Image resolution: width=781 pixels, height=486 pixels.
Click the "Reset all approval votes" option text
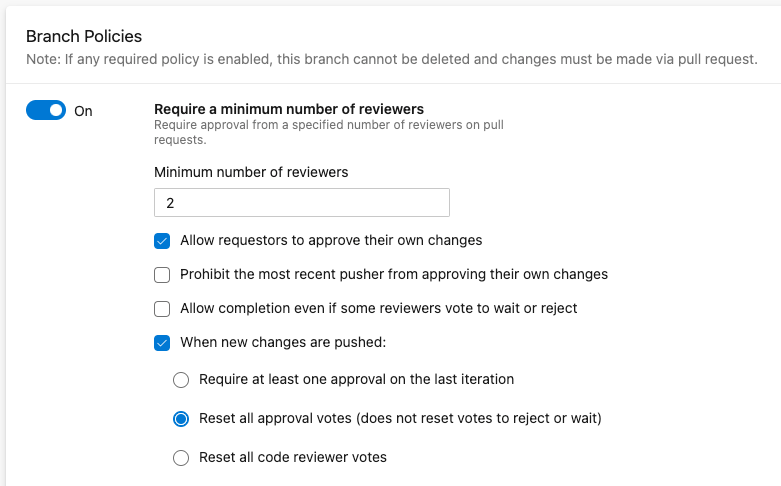pyautogui.click(x=400, y=419)
